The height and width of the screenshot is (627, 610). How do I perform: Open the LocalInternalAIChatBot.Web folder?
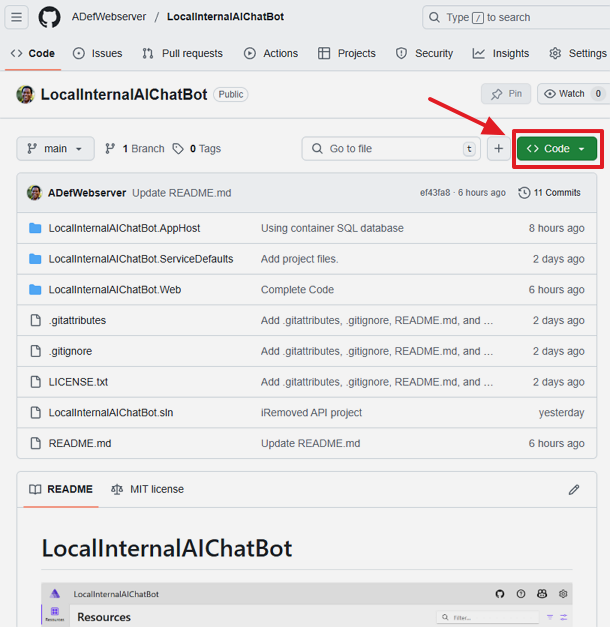click(x=115, y=290)
